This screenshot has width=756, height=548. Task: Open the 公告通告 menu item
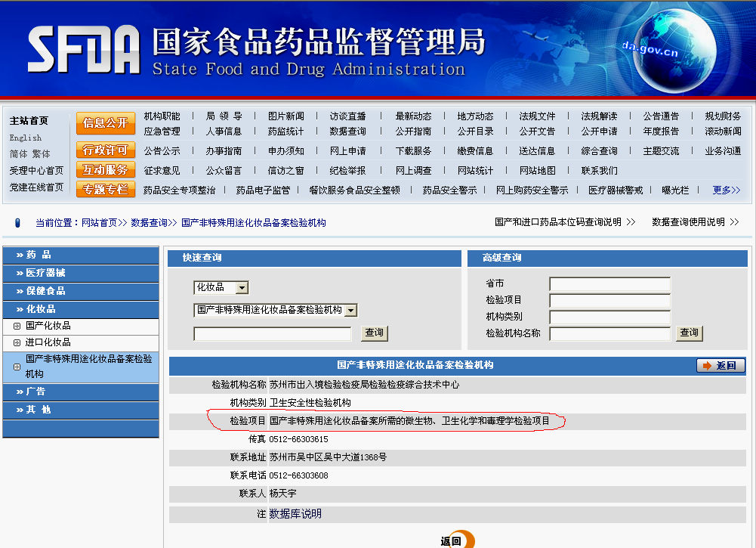[661, 116]
